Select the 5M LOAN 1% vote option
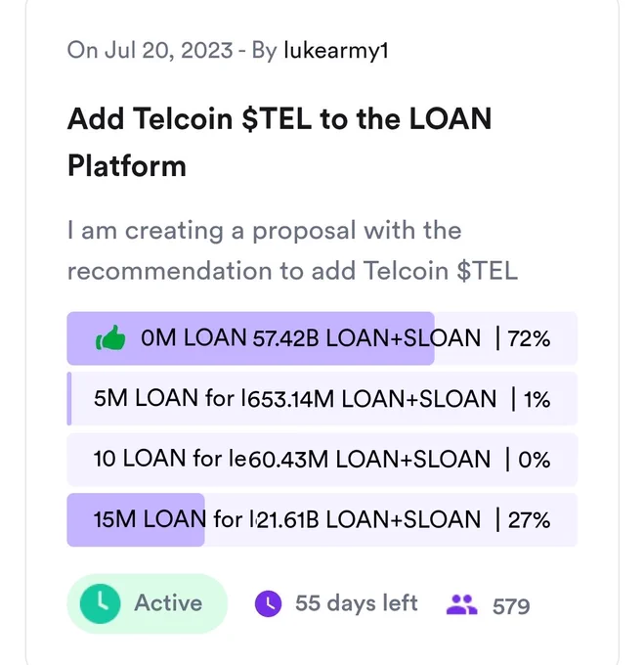The width and height of the screenshot is (644, 665). (x=322, y=399)
